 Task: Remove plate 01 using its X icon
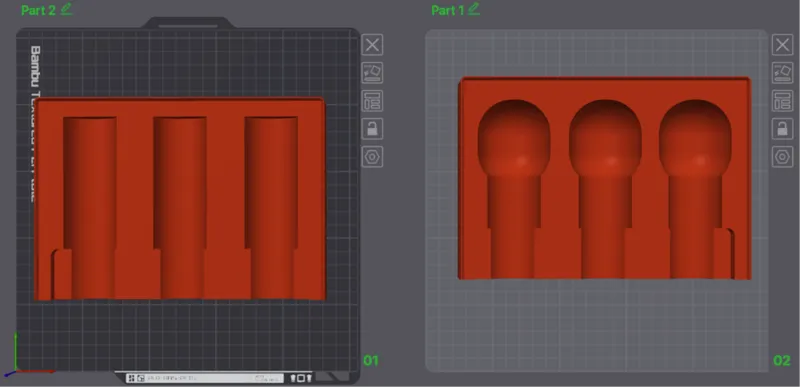372,45
